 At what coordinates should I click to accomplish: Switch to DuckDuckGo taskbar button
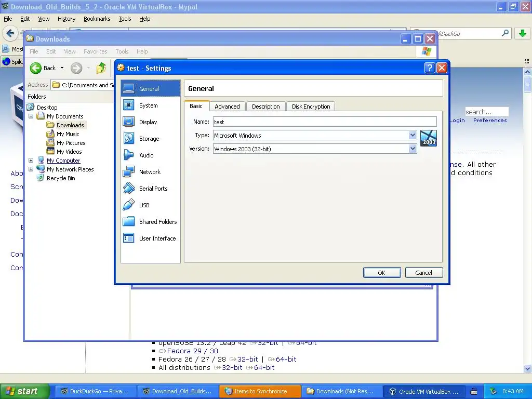pos(95,392)
